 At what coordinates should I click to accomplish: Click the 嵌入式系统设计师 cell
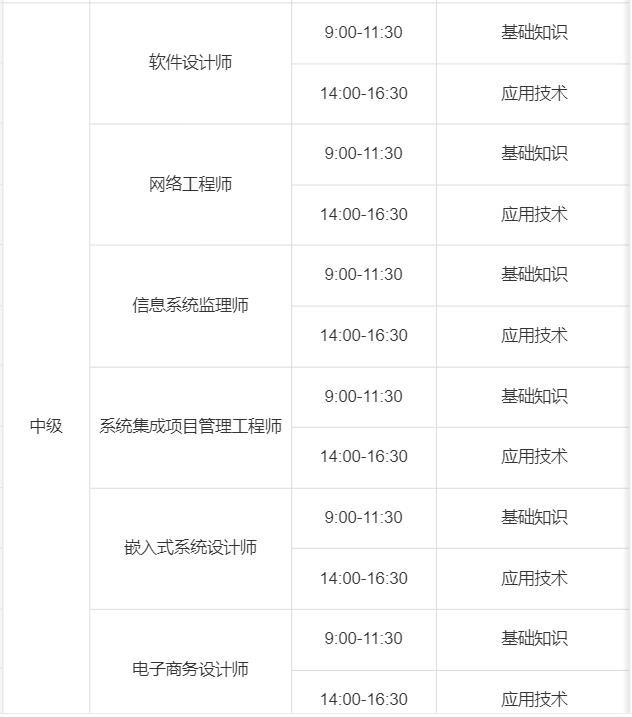[190, 547]
